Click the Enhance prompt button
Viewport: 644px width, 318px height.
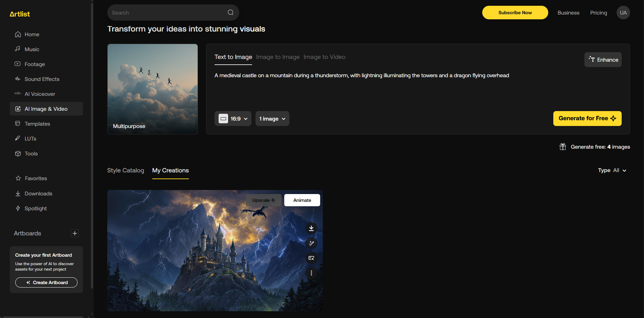[x=603, y=60]
